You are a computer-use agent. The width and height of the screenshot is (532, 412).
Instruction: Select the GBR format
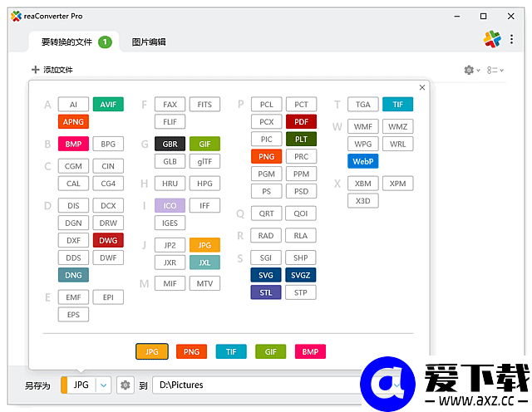click(170, 144)
